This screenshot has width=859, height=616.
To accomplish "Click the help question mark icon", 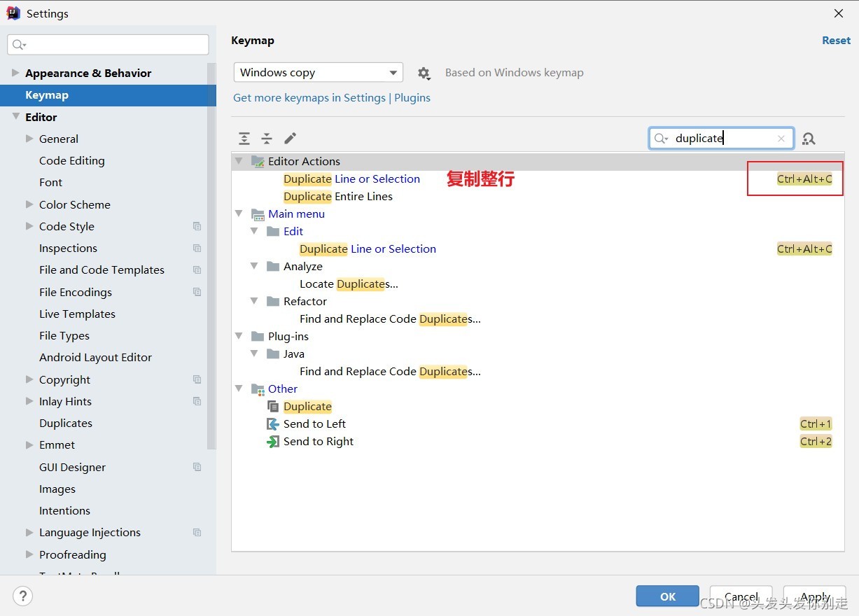I will click(x=23, y=596).
